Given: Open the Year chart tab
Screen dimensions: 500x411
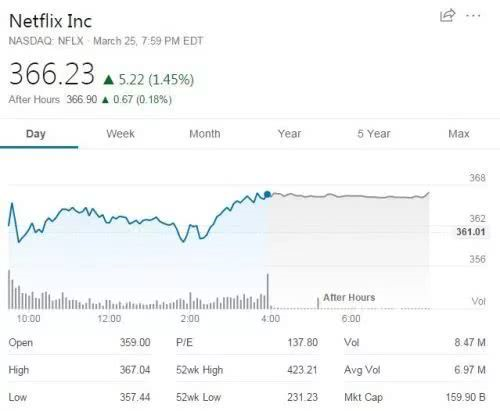Looking at the screenshot, I should pyautogui.click(x=289, y=134).
